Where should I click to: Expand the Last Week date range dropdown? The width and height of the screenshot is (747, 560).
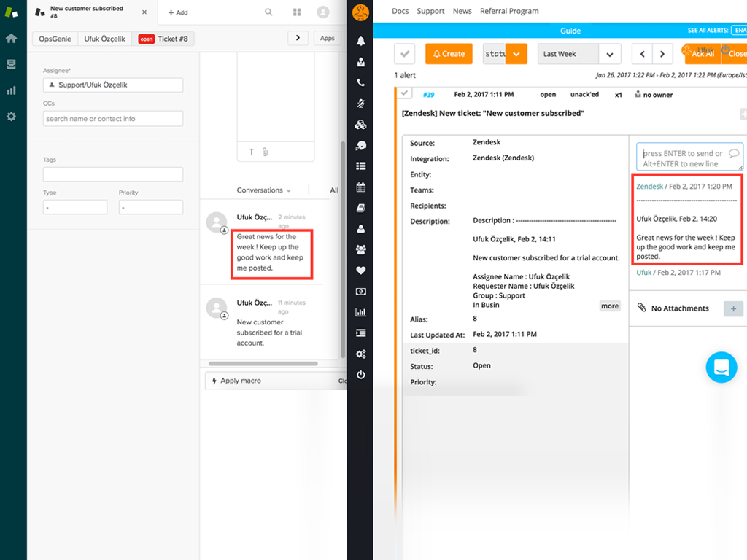[609, 54]
